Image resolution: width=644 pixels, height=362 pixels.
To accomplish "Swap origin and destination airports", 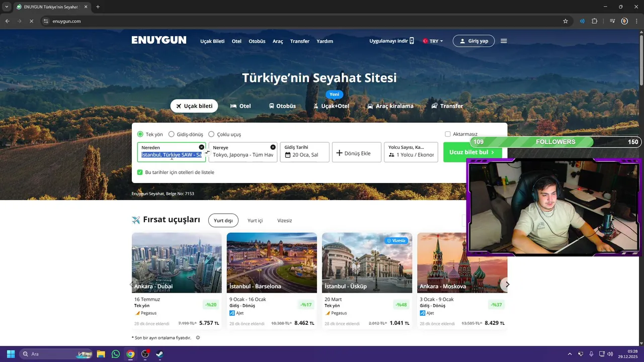I will coord(207,152).
